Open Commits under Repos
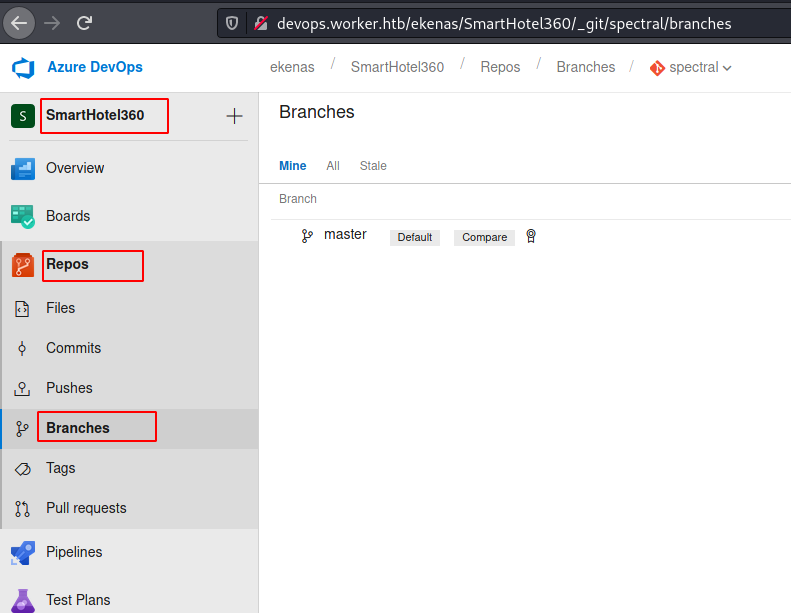This screenshot has height=613, width=791. (74, 348)
